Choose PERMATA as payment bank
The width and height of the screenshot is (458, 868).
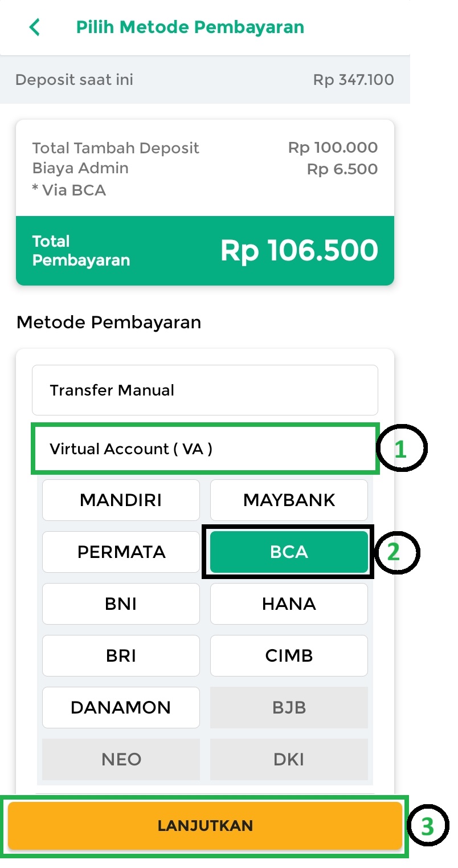tap(121, 552)
